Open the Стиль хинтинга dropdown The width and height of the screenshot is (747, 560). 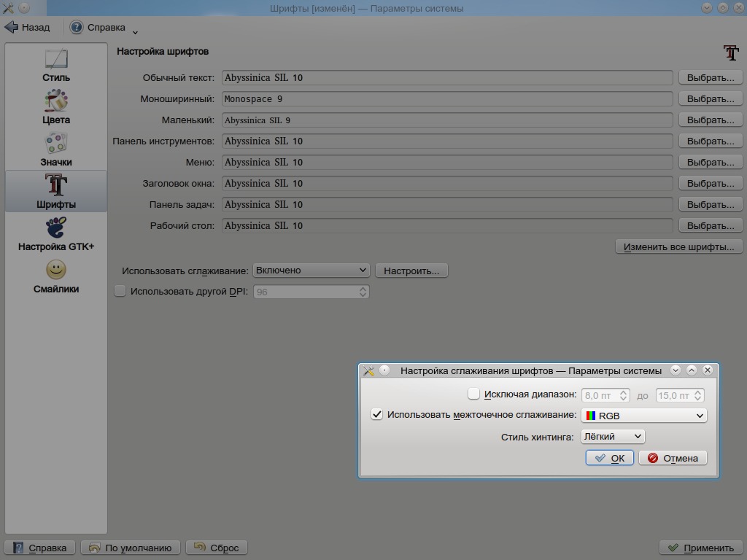tap(613, 437)
